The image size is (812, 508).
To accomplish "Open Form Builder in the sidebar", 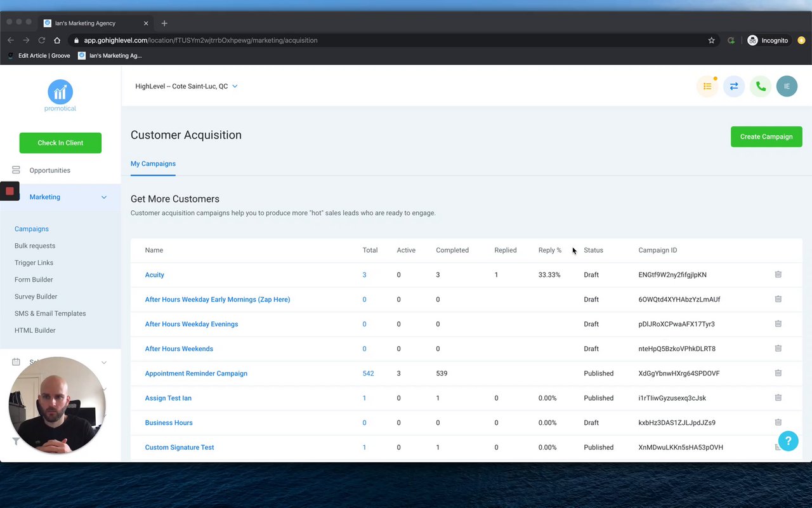I will (x=34, y=279).
